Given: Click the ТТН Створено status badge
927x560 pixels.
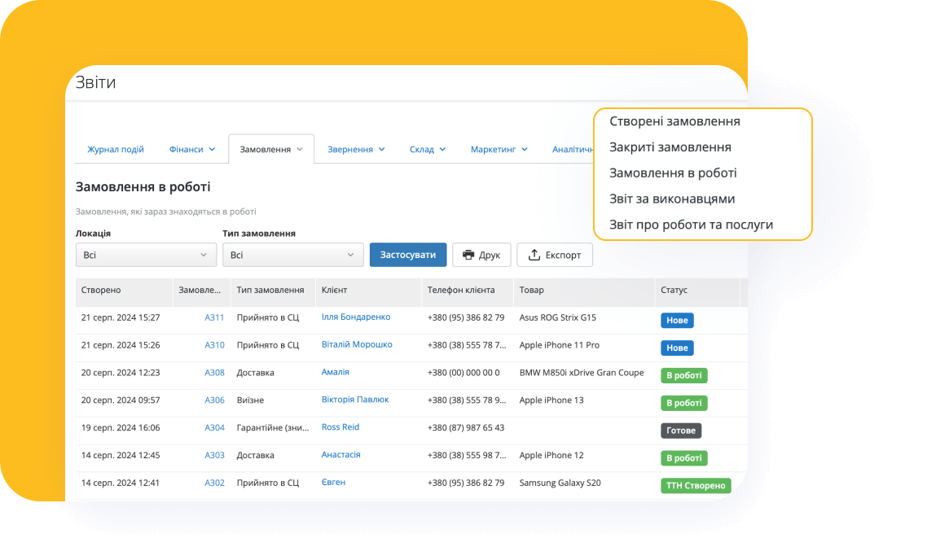Looking at the screenshot, I should tap(695, 486).
